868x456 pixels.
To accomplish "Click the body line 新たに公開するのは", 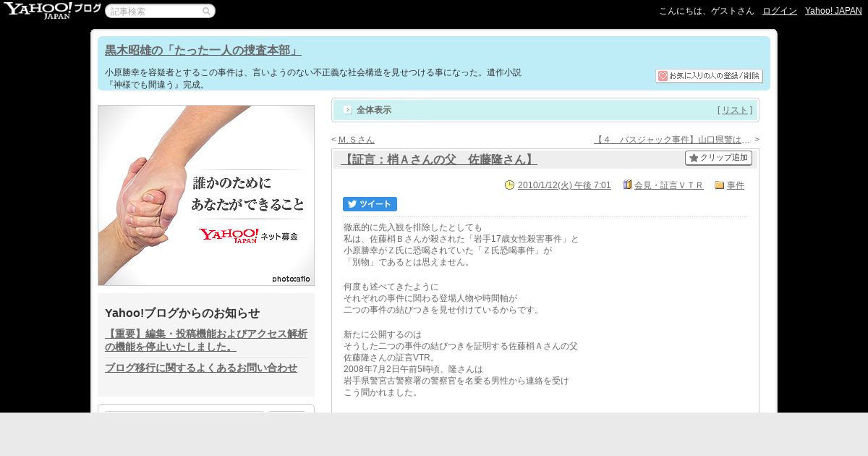I will pyautogui.click(x=383, y=334).
